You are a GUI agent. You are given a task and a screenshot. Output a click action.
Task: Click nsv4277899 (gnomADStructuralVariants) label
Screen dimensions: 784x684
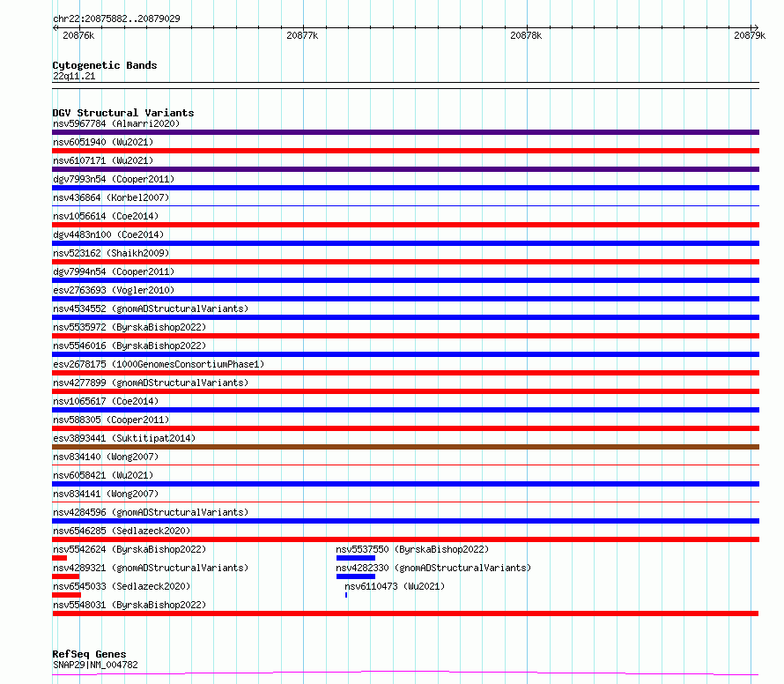tap(151, 383)
